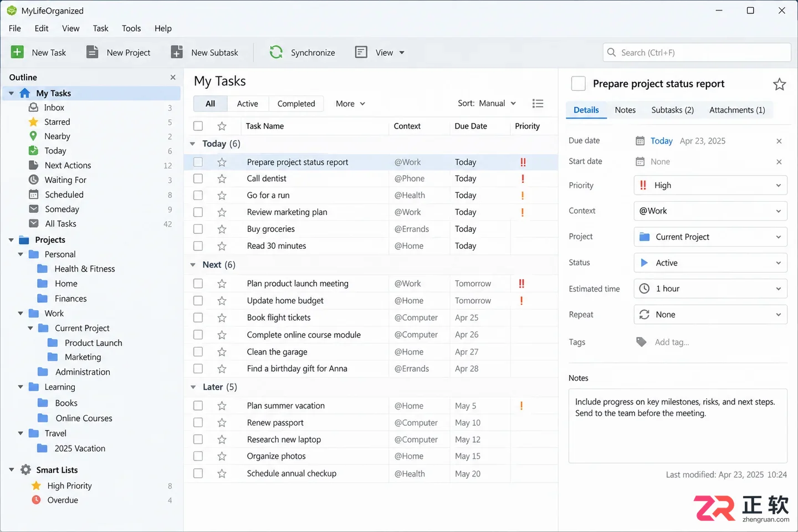This screenshot has width=798, height=532.
Task: Click the star icon beside the task title
Action: coord(779,84)
